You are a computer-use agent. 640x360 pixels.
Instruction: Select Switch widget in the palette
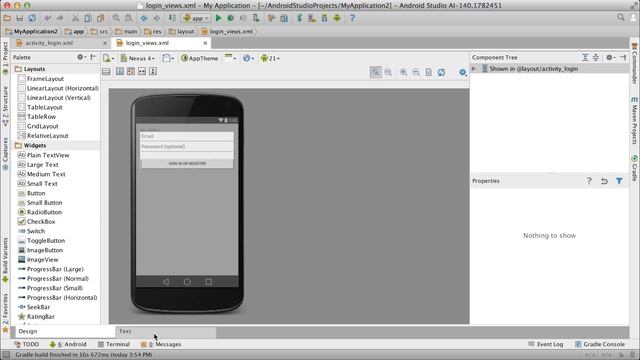pos(32,231)
